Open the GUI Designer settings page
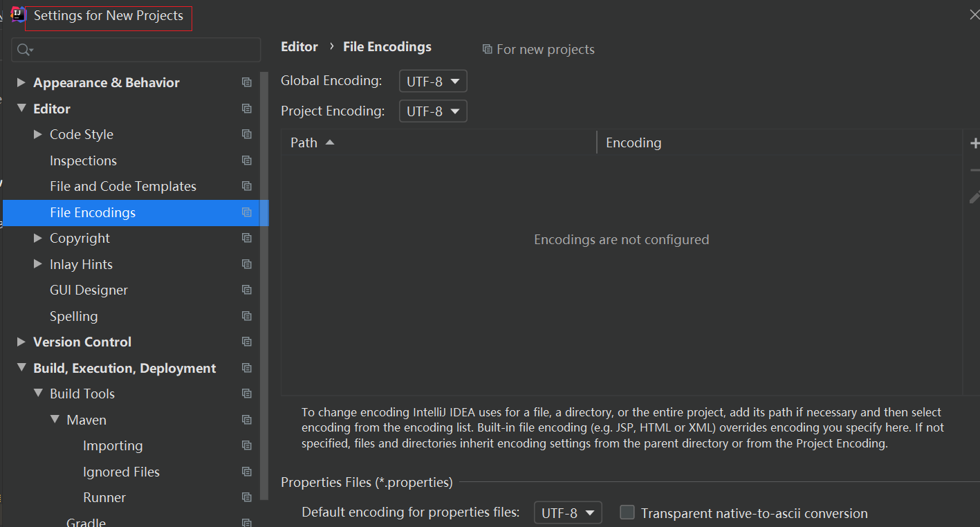 (89, 290)
